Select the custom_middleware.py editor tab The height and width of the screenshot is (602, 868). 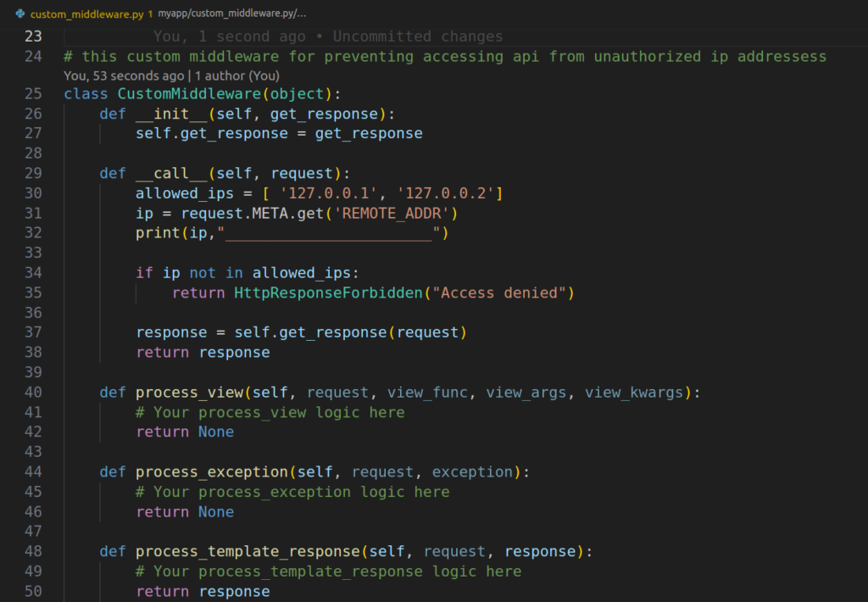click(x=86, y=14)
